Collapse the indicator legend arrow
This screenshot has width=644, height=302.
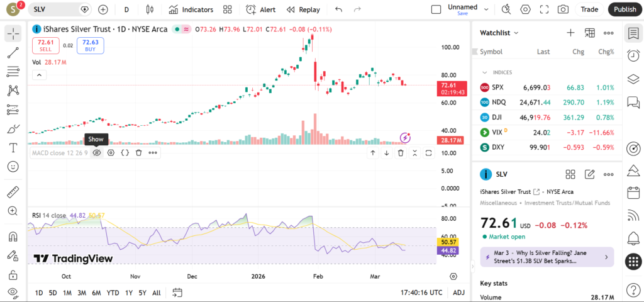tap(39, 75)
